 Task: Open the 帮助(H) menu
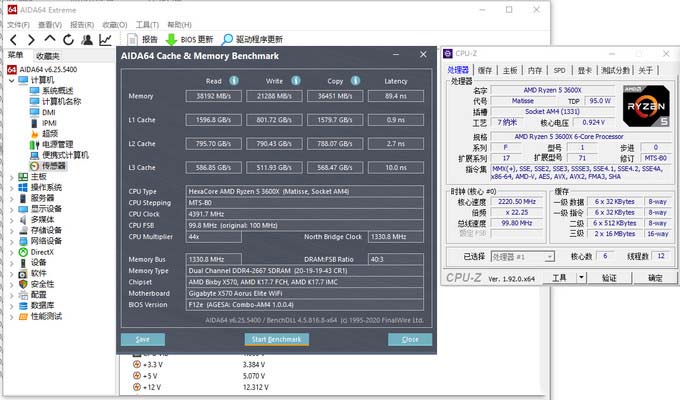pyautogui.click(x=180, y=25)
